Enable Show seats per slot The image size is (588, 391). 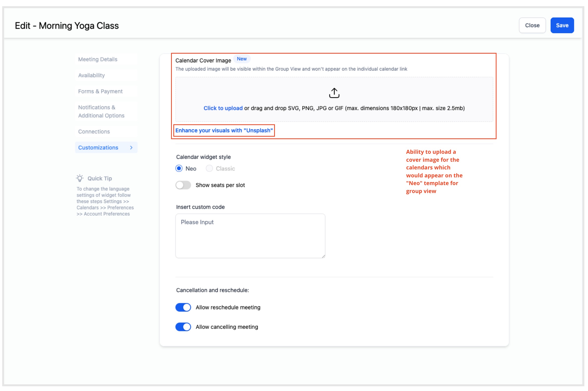tap(183, 185)
